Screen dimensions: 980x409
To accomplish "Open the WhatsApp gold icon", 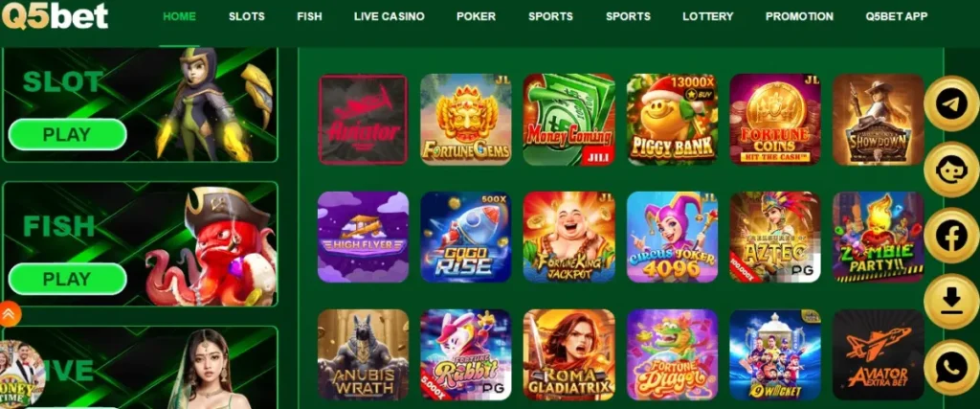I will click(951, 368).
